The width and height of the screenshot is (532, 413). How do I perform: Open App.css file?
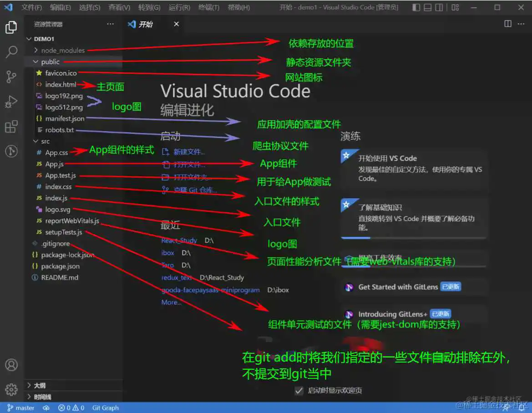(56, 153)
